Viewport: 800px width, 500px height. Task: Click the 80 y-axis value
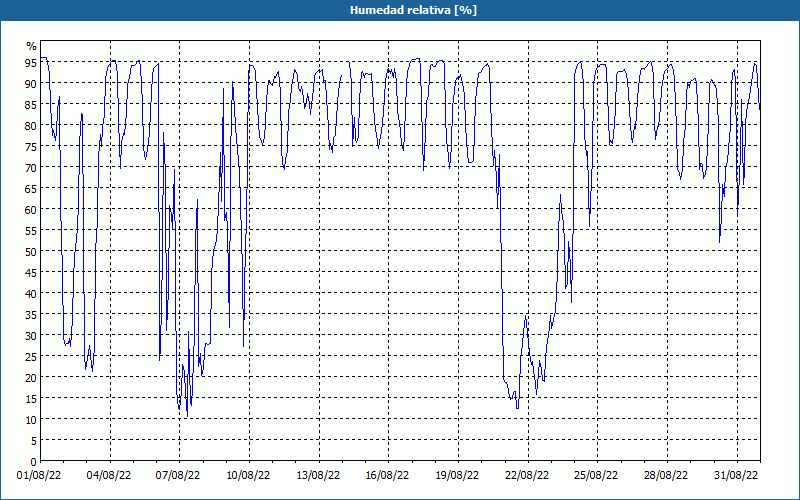pos(31,126)
